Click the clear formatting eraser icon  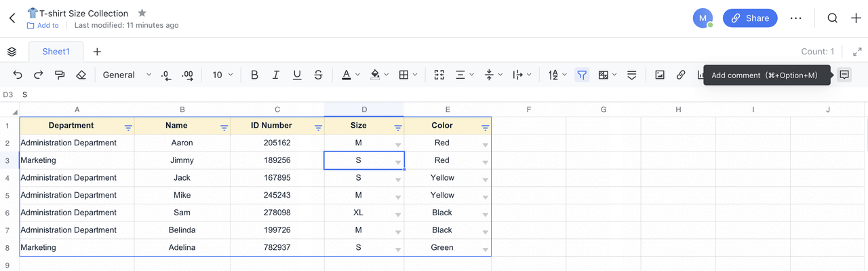coord(81,75)
